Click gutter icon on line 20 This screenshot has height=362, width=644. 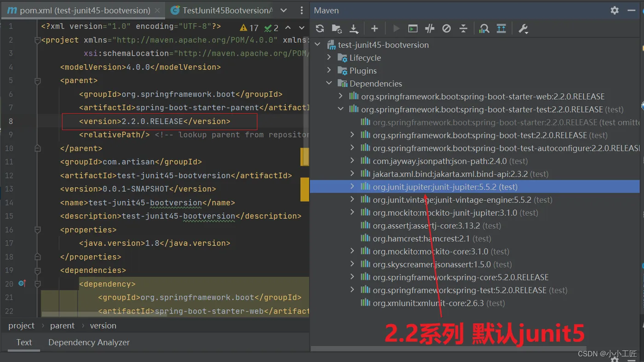pos(22,283)
